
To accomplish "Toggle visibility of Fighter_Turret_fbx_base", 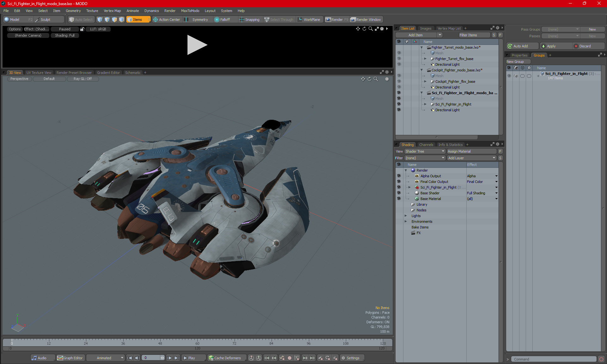I will [399, 59].
